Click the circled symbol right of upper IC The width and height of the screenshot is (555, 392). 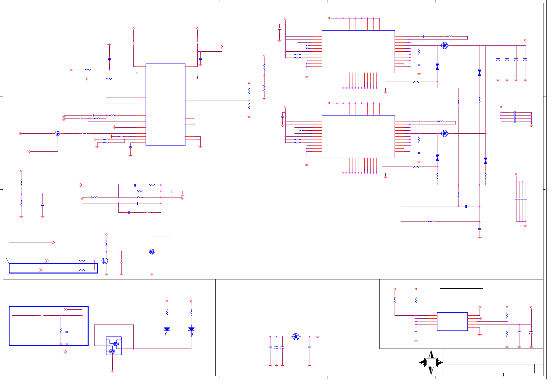444,45
